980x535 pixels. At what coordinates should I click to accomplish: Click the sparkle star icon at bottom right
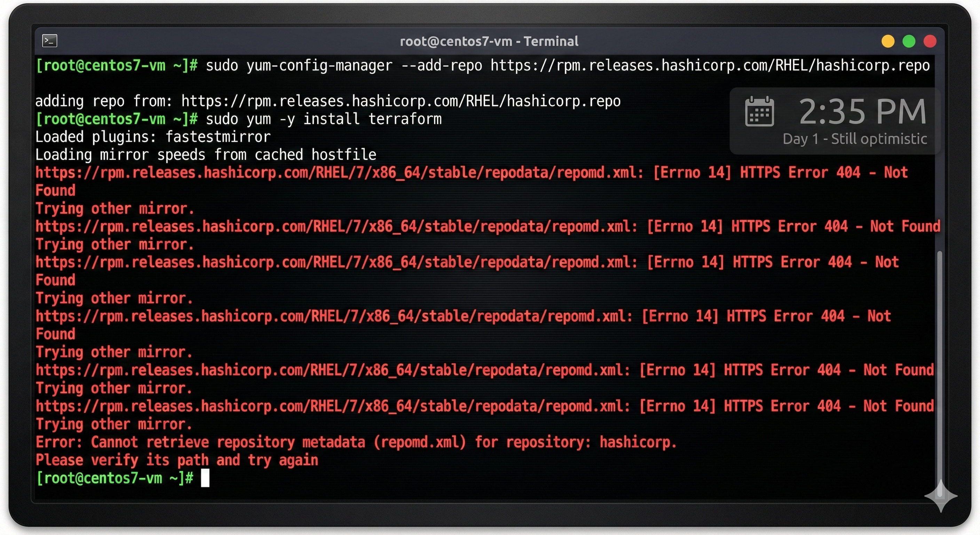pyautogui.click(x=940, y=496)
